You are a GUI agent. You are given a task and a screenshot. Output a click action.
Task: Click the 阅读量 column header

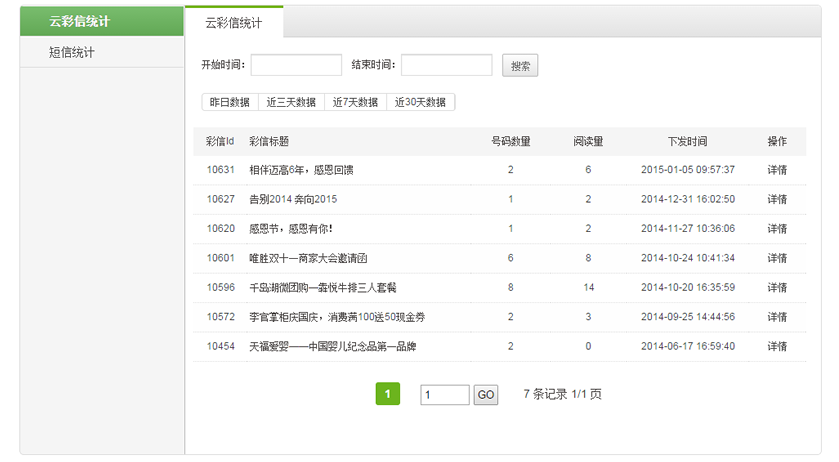[x=588, y=141]
